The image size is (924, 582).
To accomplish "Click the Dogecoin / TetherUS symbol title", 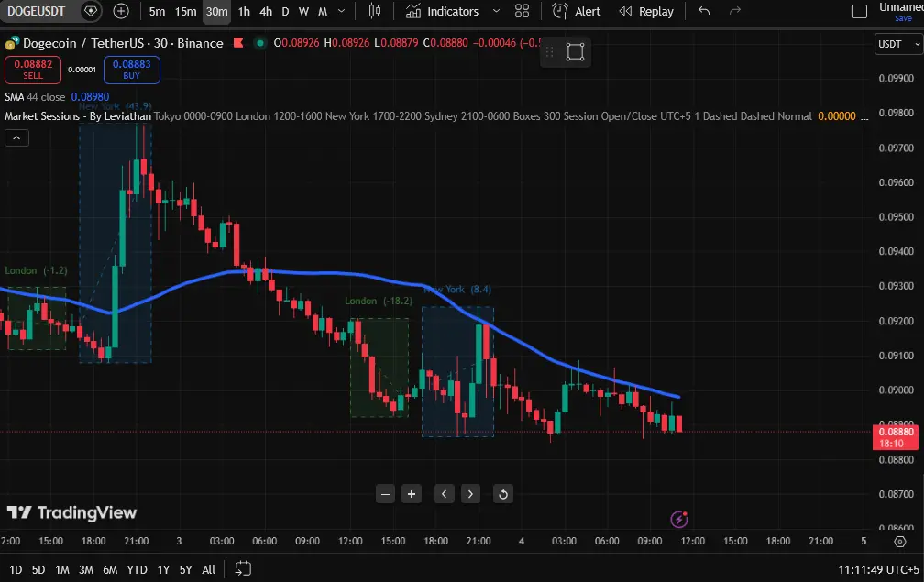I will click(x=123, y=43).
